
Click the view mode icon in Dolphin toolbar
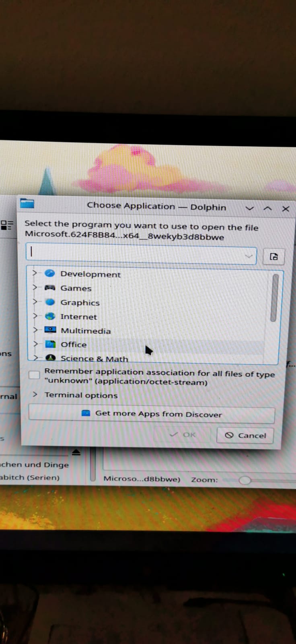[x=7, y=225]
